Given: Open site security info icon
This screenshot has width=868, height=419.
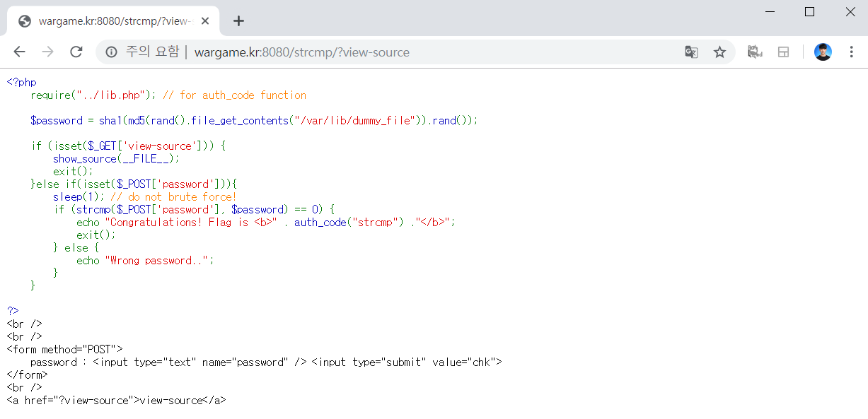Looking at the screenshot, I should 111,52.
